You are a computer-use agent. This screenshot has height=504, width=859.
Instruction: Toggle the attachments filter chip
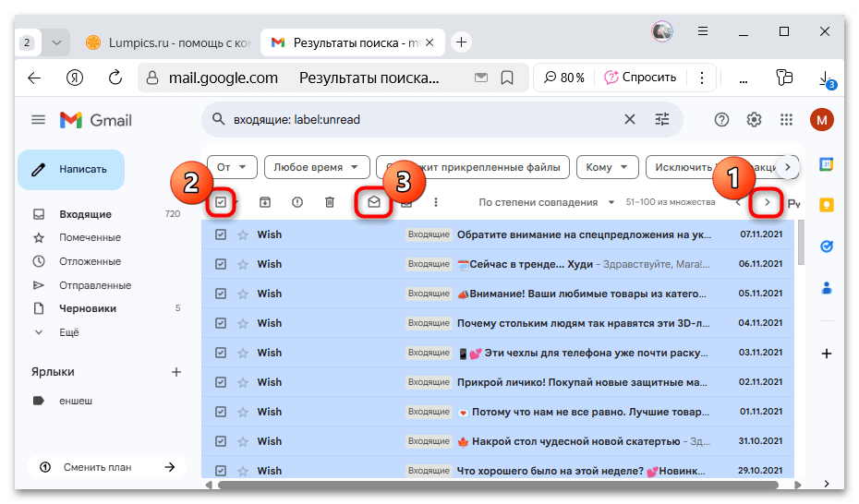(473, 167)
